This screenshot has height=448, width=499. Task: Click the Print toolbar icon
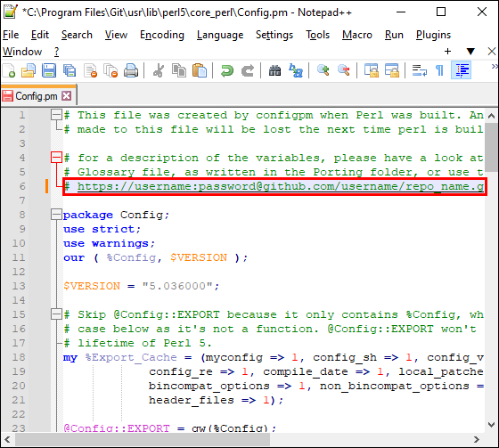pyautogui.click(x=131, y=70)
